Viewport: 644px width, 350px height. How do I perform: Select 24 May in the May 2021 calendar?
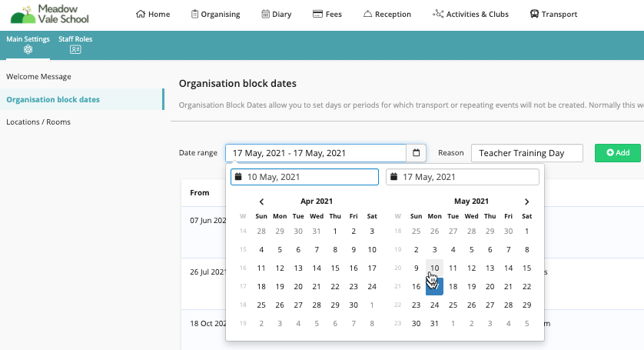(x=434, y=305)
